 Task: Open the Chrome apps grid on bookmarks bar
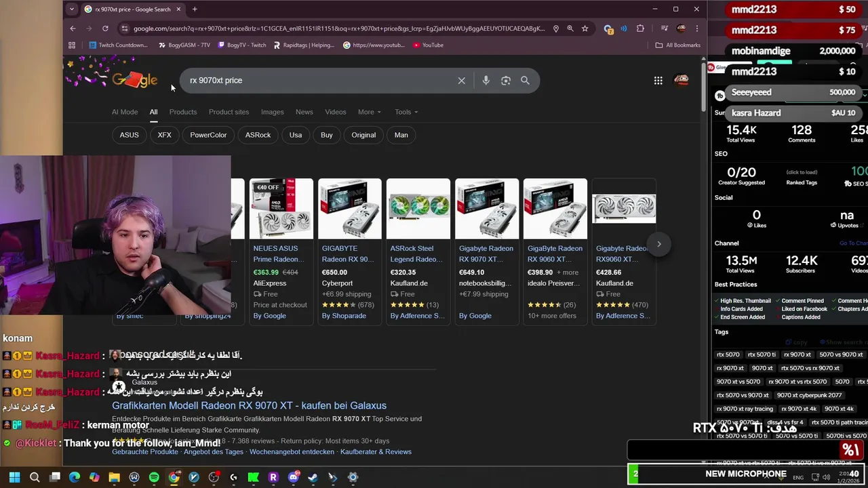[x=72, y=45]
